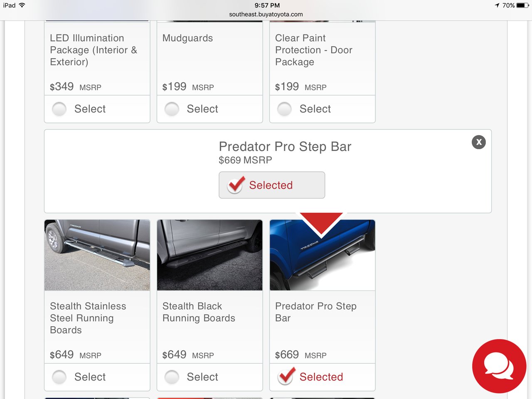Tap the southeast.buyatoyota.com address bar
The image size is (532, 399).
(266, 14)
